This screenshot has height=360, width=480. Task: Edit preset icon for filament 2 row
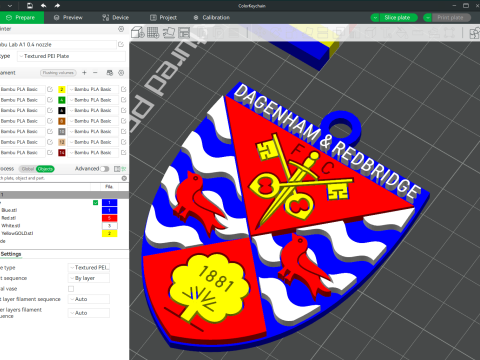pyautogui.click(x=123, y=89)
